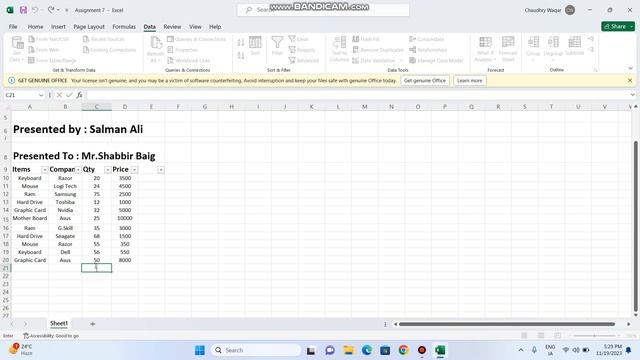The image size is (640, 360).
Task: Click the Share button
Action: pyautogui.click(x=618, y=26)
